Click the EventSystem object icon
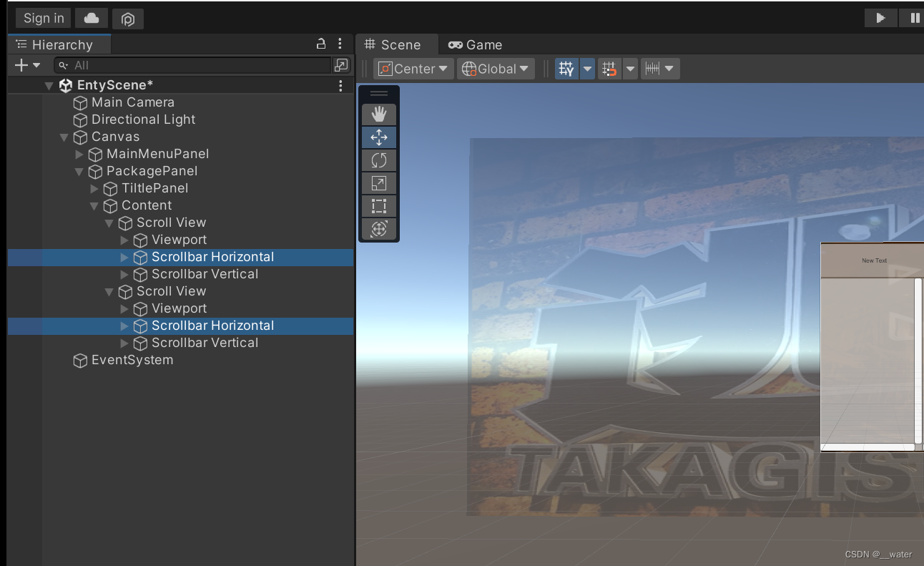The width and height of the screenshot is (924, 566). click(81, 361)
